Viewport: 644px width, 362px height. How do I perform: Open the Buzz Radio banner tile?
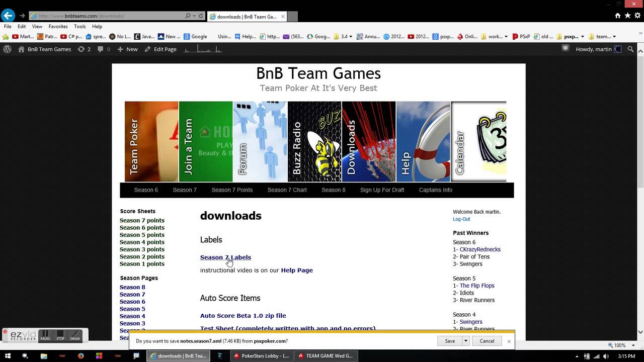pyautogui.click(x=314, y=141)
